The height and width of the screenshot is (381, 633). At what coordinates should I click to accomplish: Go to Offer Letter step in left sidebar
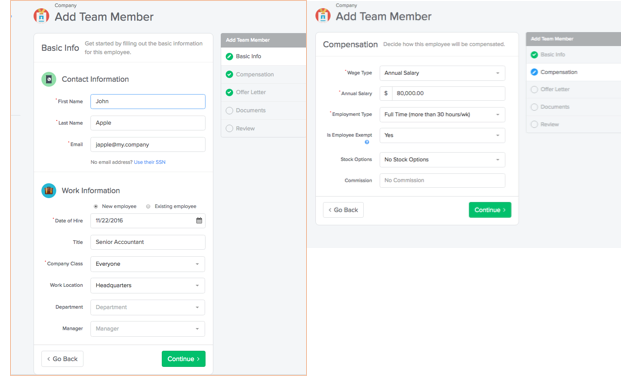(x=263, y=92)
